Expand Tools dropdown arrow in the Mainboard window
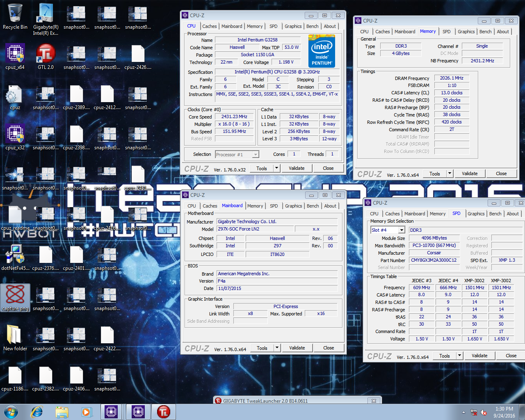525x420 pixels. tap(277, 348)
